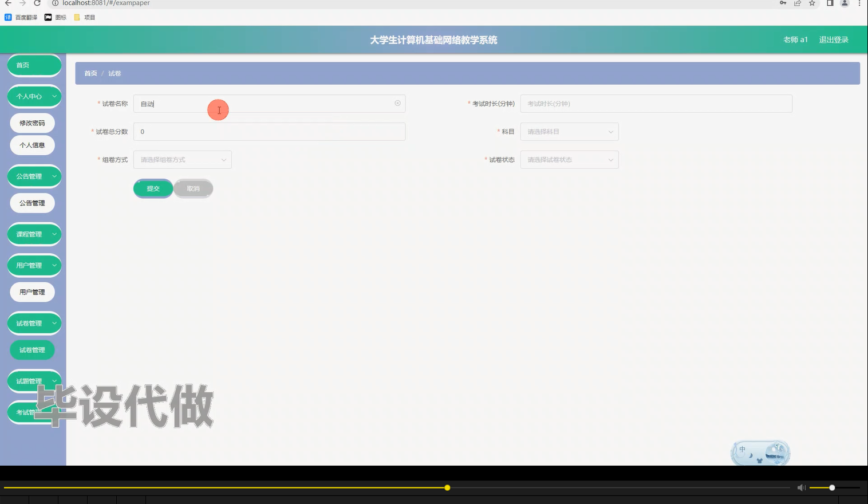This screenshot has width=868, height=504.
Task: Select 首页 in the breadcrumb
Action: coord(90,73)
